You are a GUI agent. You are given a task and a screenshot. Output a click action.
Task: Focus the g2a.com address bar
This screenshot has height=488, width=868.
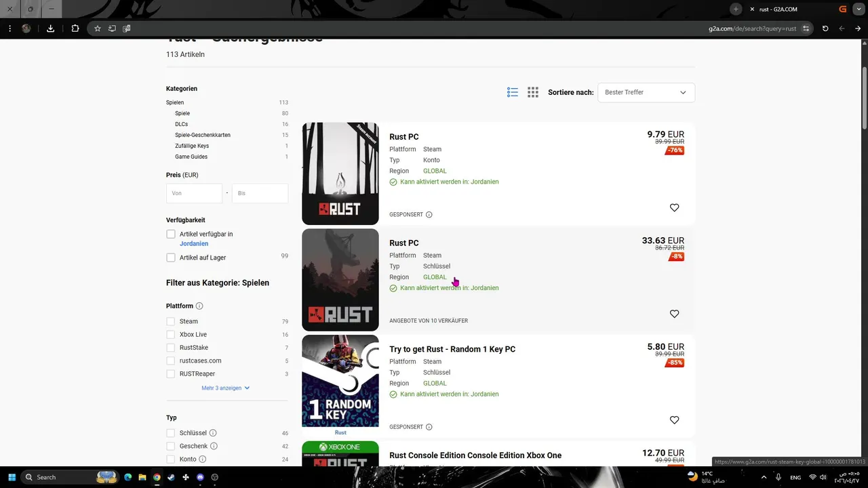click(x=753, y=28)
